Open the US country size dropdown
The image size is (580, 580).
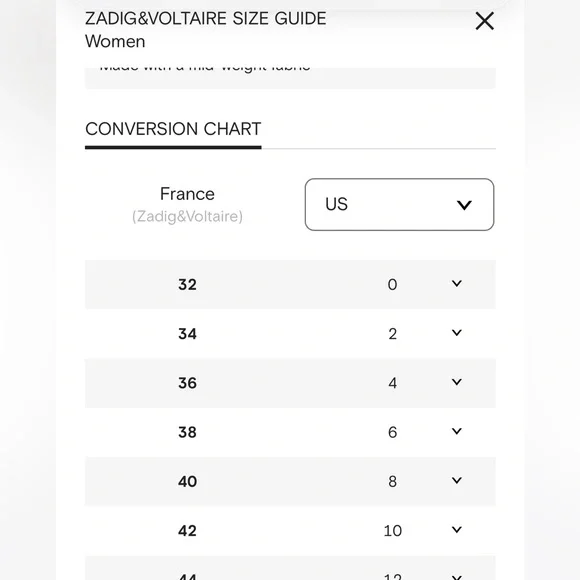tap(399, 205)
